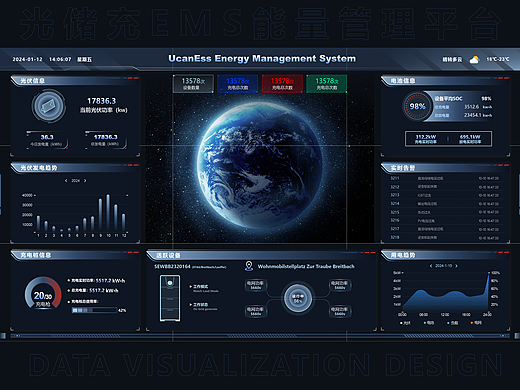Click the central 56% power flow circle

pos(297,298)
